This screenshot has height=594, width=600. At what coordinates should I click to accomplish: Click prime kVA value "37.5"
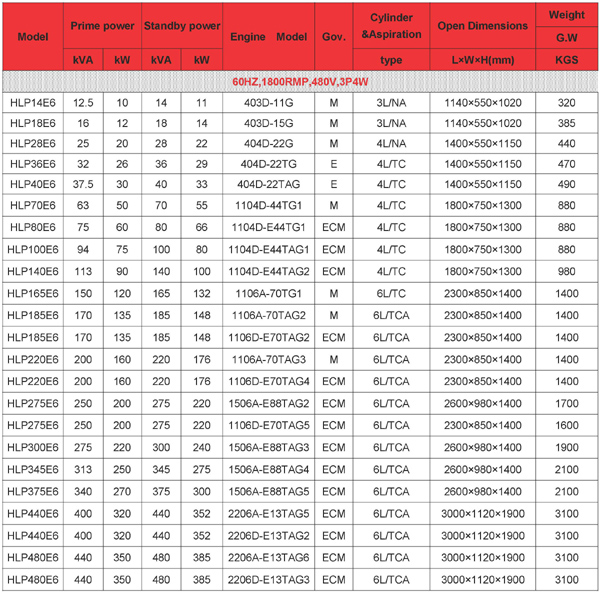[83, 184]
